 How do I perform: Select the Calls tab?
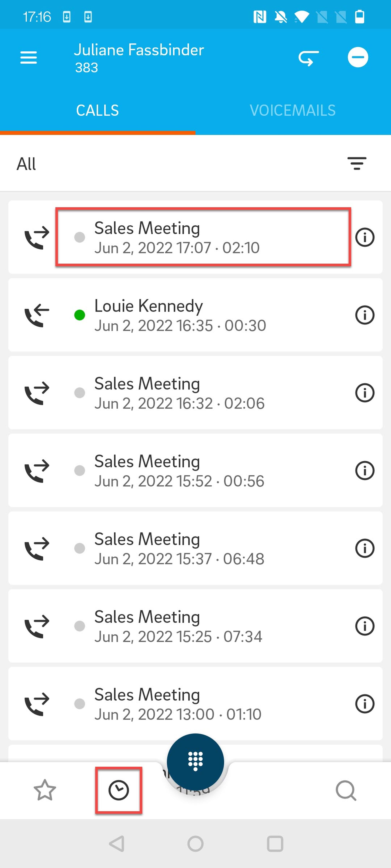(x=98, y=111)
